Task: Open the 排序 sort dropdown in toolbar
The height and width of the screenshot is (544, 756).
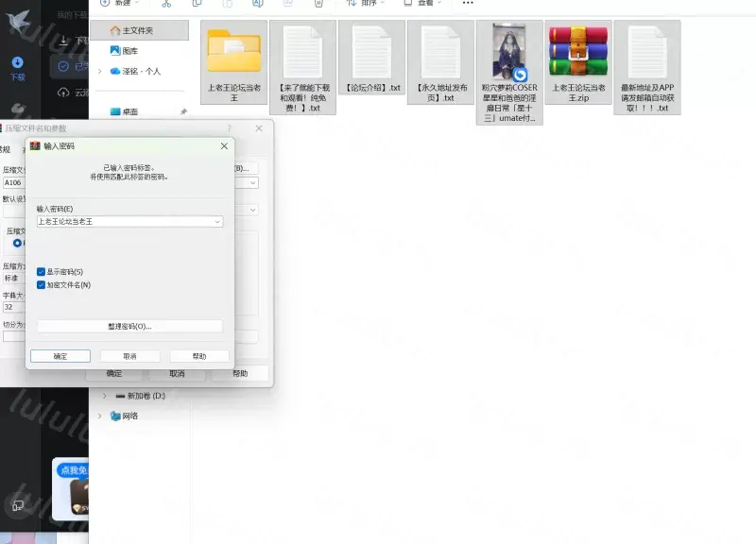Action: [366, 3]
